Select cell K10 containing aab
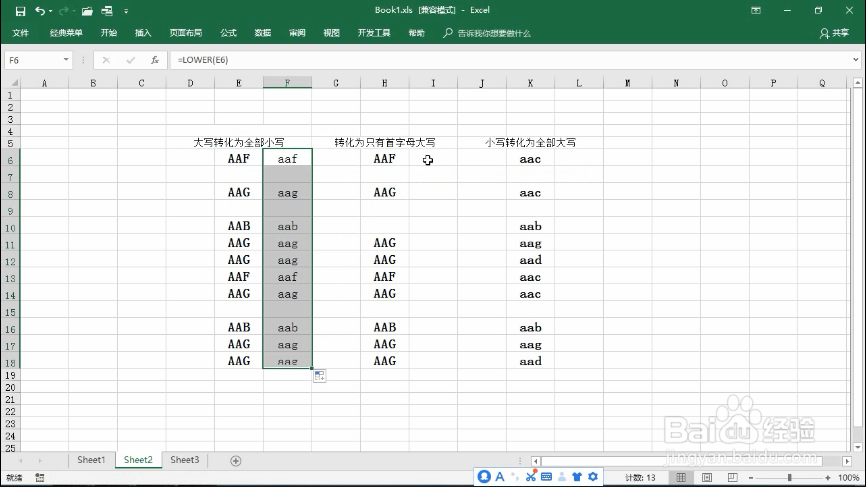This screenshot has height=487, width=866. tap(530, 226)
